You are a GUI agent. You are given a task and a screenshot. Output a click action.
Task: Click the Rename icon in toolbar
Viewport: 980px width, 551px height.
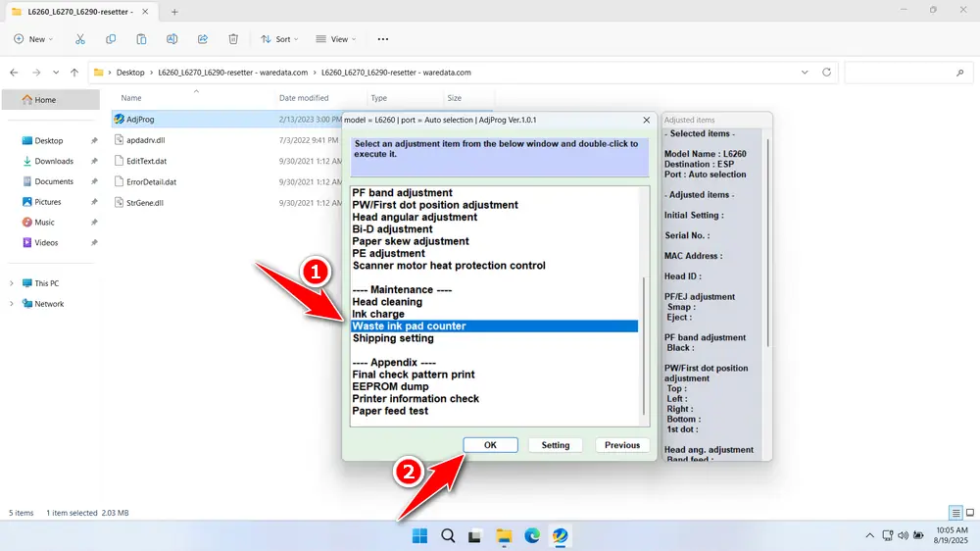(172, 39)
